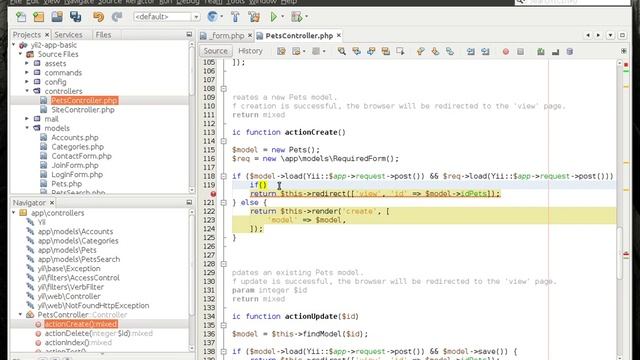Click the red error mark at top of error stripe
This screenshot has height=360, width=640.
626,64
